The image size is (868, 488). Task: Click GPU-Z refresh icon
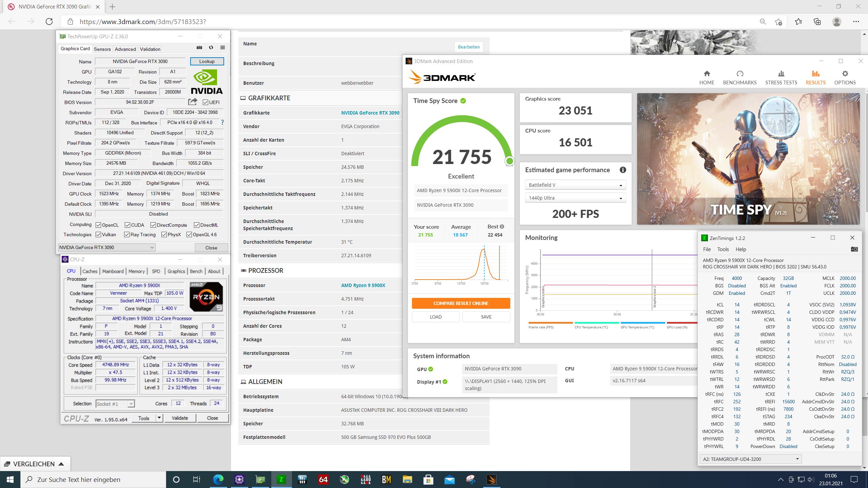(211, 48)
